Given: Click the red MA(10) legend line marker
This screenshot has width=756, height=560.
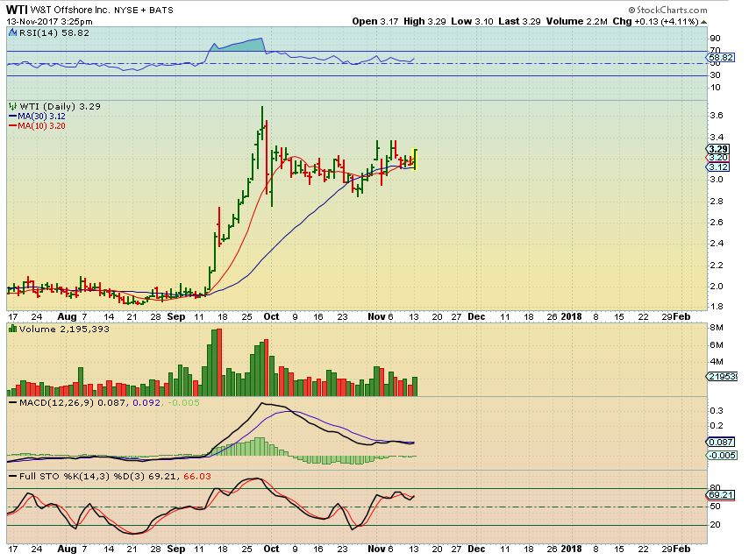Looking at the screenshot, I should point(11,126).
